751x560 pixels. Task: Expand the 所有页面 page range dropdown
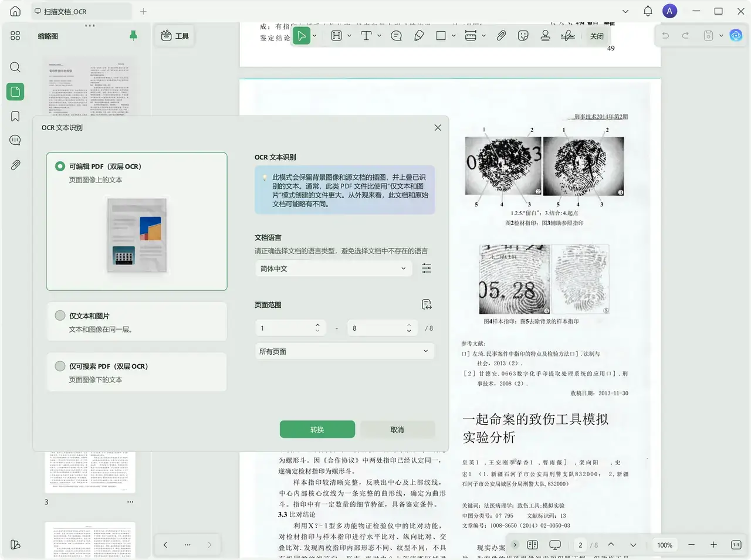point(344,351)
